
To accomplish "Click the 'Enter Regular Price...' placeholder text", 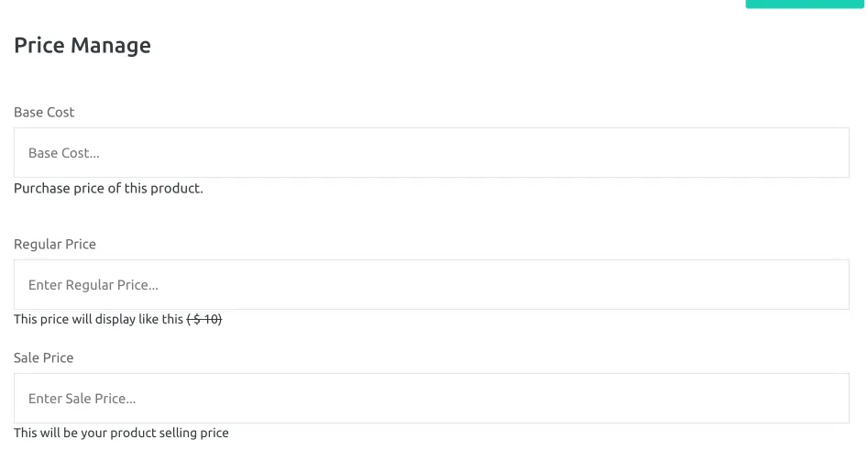I will pos(93,285).
